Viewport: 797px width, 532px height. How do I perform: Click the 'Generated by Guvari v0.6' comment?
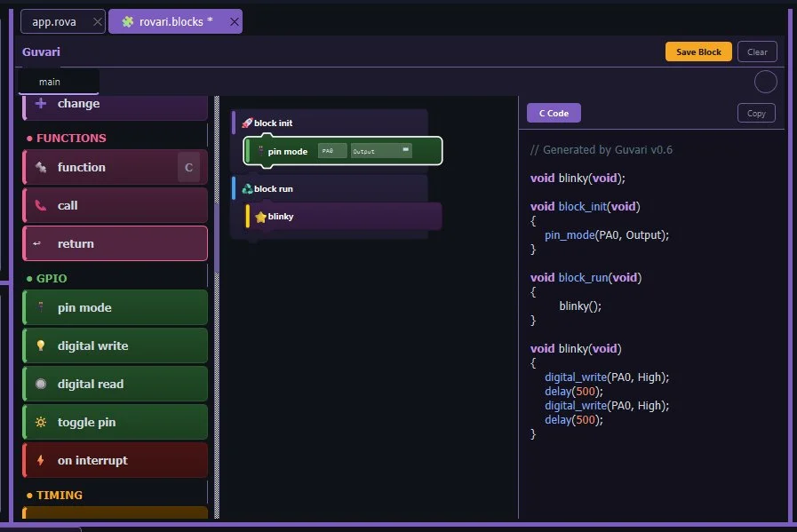pyautogui.click(x=602, y=150)
